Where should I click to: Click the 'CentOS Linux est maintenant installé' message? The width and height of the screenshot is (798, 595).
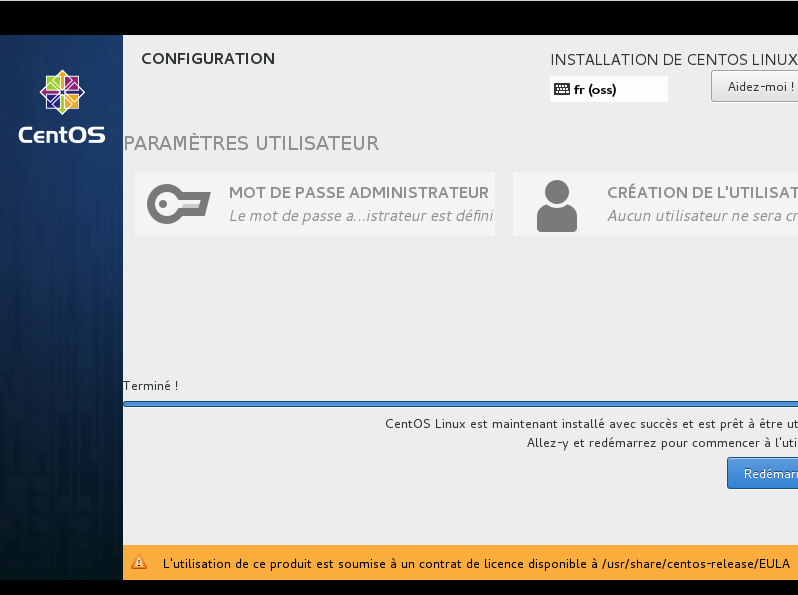tap(590, 423)
